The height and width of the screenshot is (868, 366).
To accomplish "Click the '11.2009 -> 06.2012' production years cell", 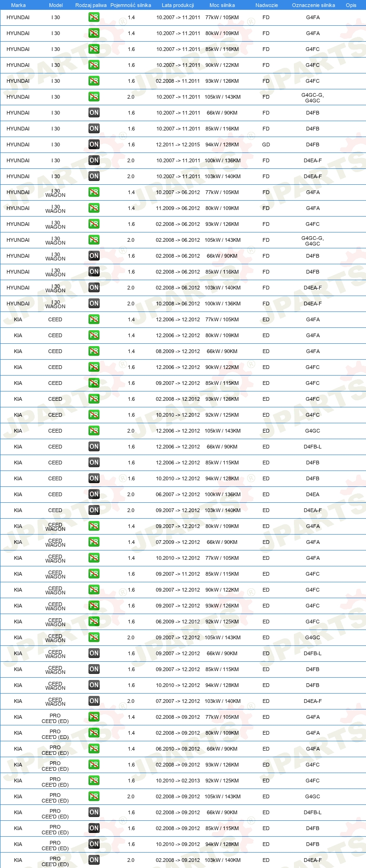I will [x=178, y=208].
